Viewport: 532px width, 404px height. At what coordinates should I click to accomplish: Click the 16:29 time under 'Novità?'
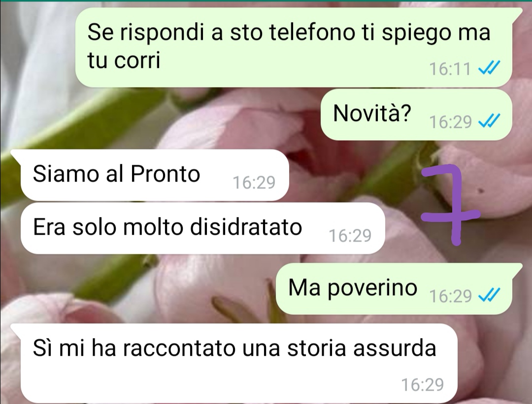pyautogui.click(x=450, y=122)
